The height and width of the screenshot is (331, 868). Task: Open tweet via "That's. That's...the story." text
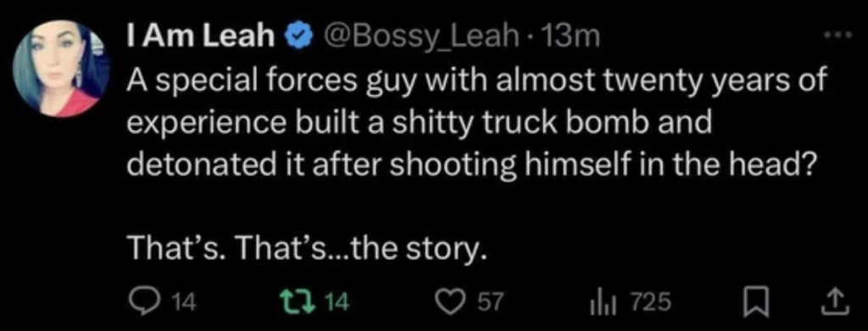(x=308, y=250)
